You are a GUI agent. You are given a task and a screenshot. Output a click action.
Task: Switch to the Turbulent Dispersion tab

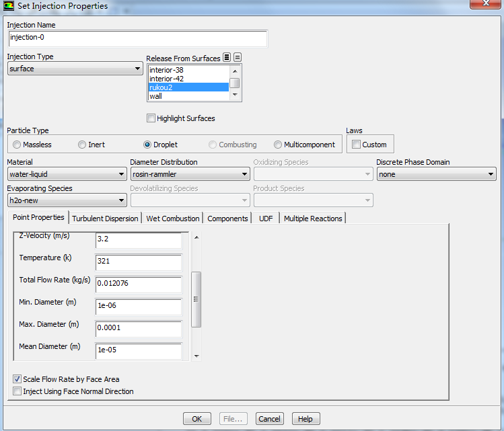point(105,219)
